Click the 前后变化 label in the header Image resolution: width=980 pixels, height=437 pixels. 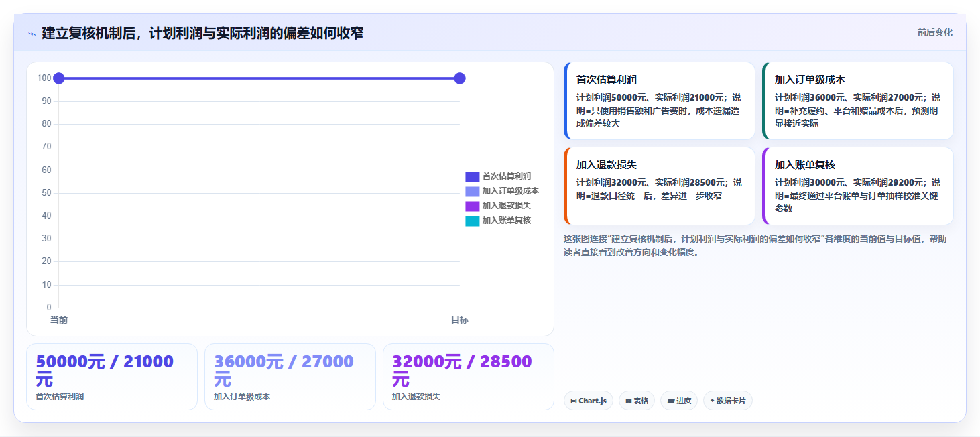[x=935, y=32]
